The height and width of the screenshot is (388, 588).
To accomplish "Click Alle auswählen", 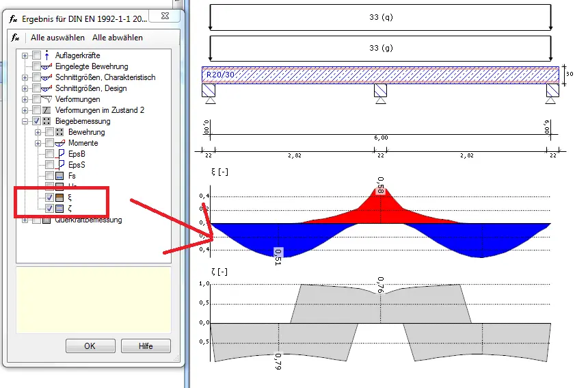I will (x=57, y=38).
